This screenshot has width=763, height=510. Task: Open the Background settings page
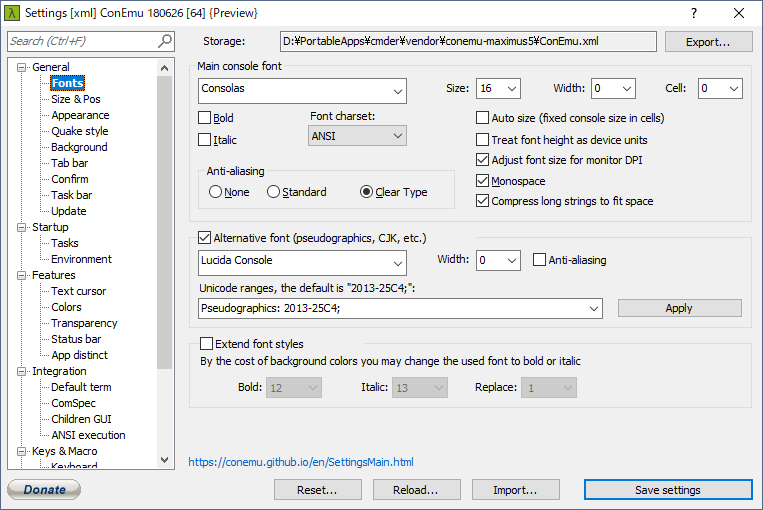79,147
